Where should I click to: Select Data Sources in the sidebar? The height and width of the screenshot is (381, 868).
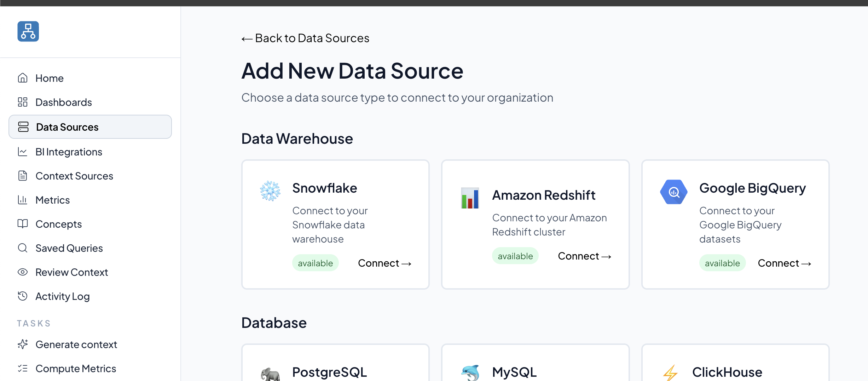[67, 127]
